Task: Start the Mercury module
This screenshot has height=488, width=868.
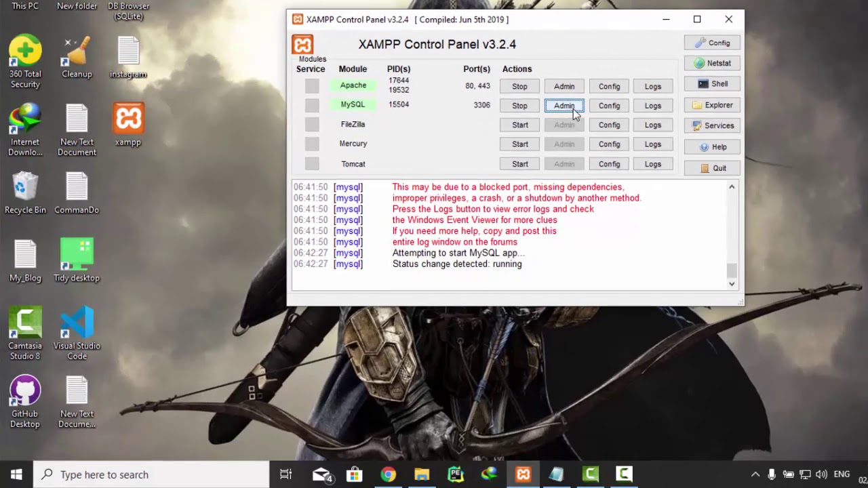Action: (519, 144)
